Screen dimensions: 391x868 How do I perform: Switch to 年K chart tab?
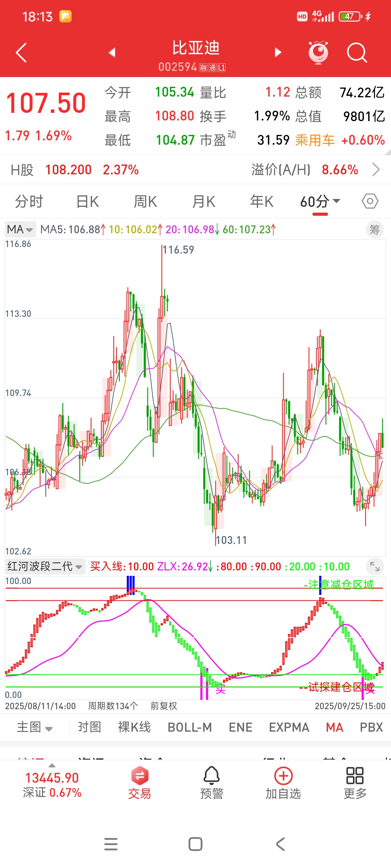262,201
